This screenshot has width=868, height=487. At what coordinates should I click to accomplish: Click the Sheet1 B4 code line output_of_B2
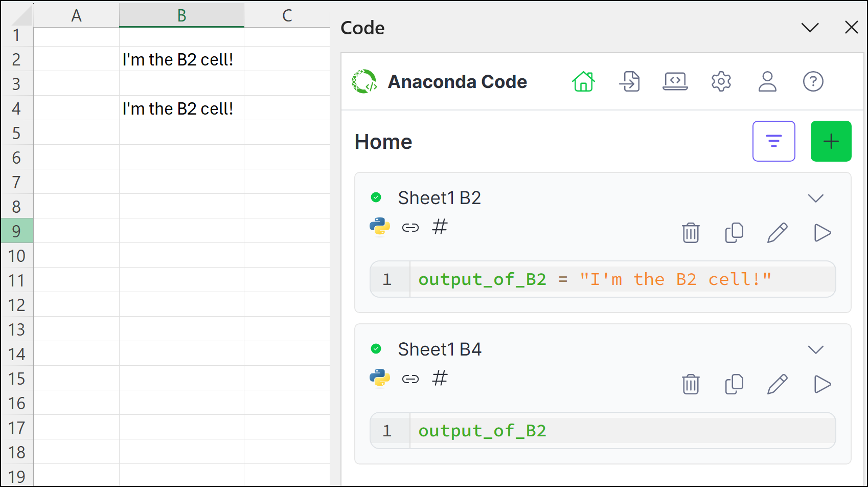point(482,431)
